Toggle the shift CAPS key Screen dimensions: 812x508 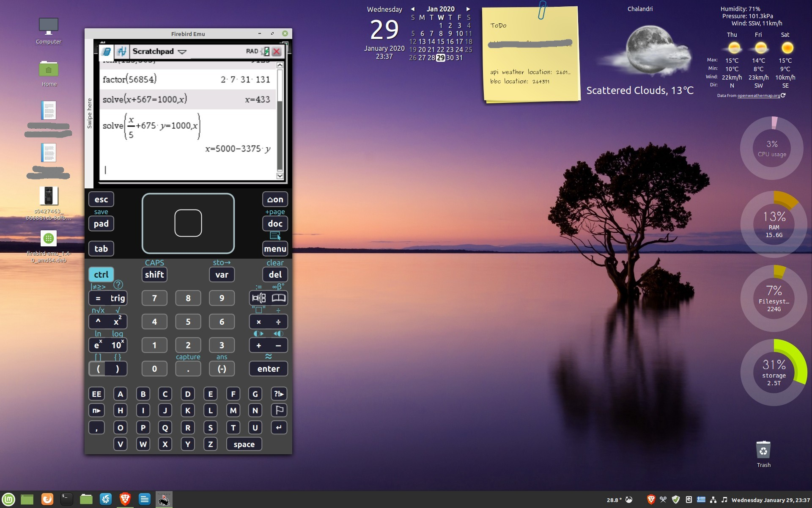[x=154, y=274]
